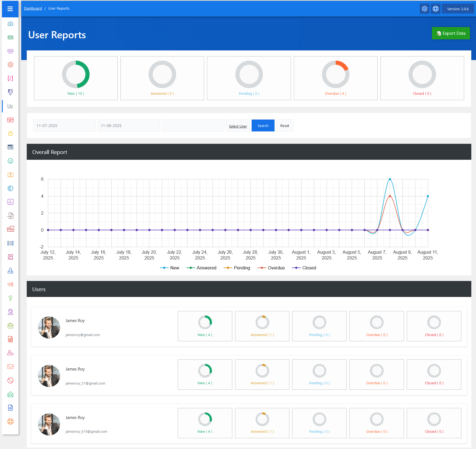Screen dimensions: 476x449
Task: Open the red speaker announcement sidebar icon
Action: (x=10, y=284)
